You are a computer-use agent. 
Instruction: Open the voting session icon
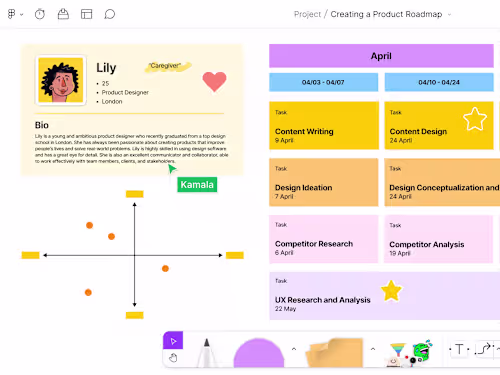click(x=63, y=14)
